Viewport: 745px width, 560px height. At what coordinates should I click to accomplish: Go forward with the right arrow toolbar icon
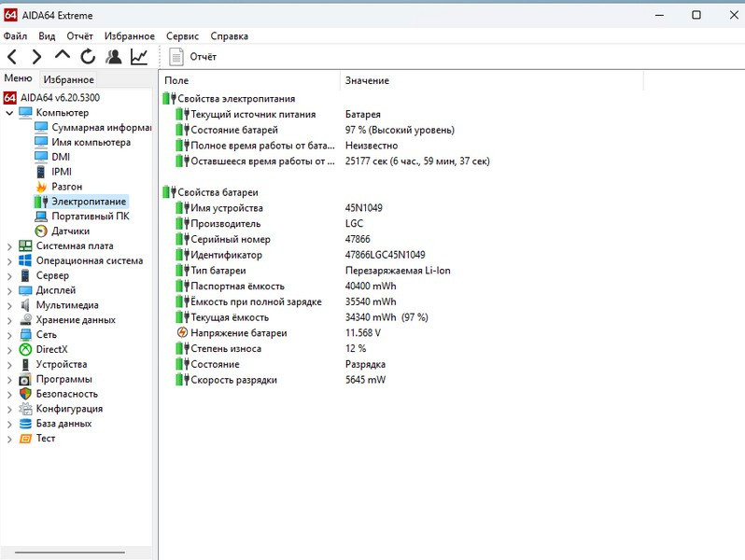36,57
